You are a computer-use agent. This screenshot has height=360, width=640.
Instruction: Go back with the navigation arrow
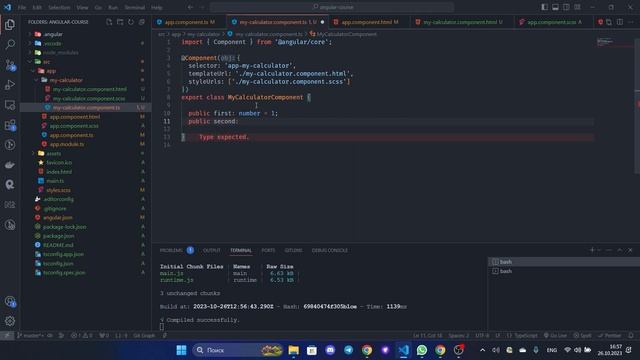(x=191, y=7)
